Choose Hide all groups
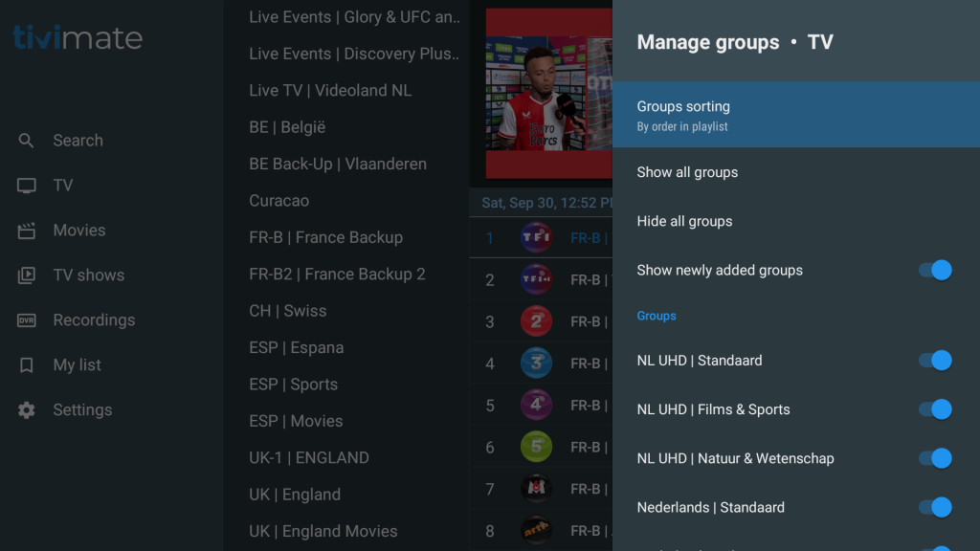 coord(684,221)
